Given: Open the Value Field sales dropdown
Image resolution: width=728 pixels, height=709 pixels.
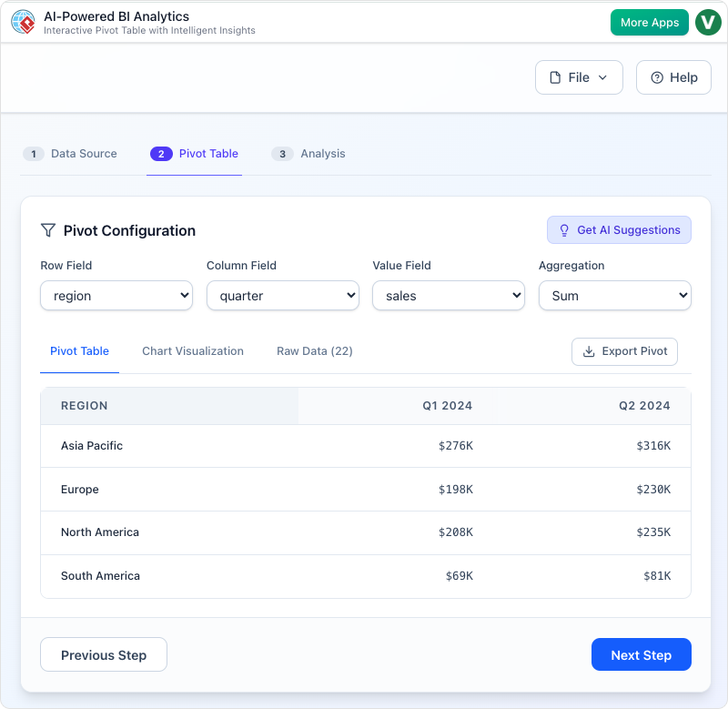Looking at the screenshot, I should pos(448,295).
